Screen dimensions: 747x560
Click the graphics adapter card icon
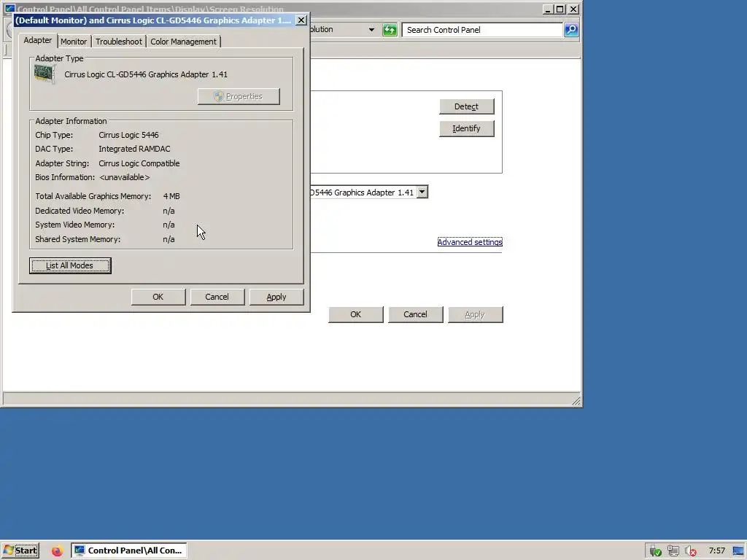pyautogui.click(x=44, y=74)
